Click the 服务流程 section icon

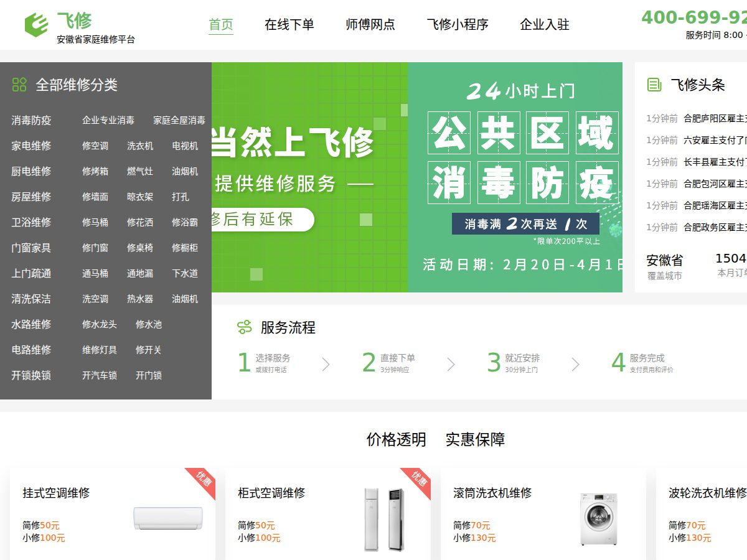(x=245, y=327)
